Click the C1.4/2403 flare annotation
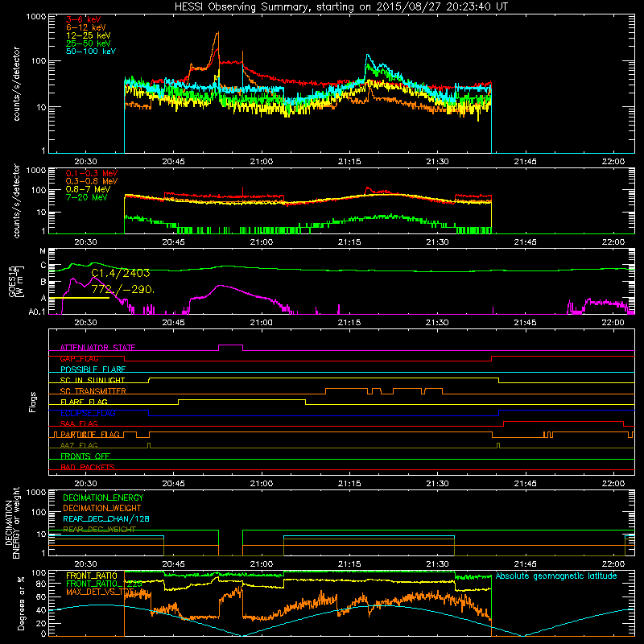The height and width of the screenshot is (644, 644). (x=120, y=273)
